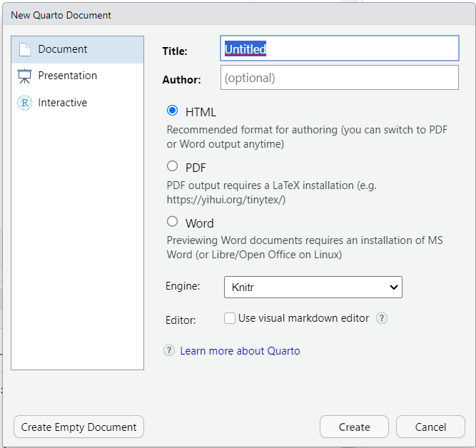Click the Create button

point(354,427)
